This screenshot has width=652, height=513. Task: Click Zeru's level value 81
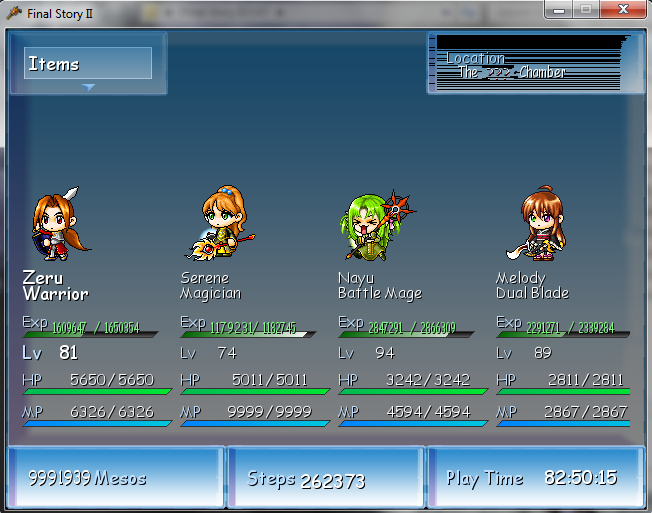tap(68, 353)
